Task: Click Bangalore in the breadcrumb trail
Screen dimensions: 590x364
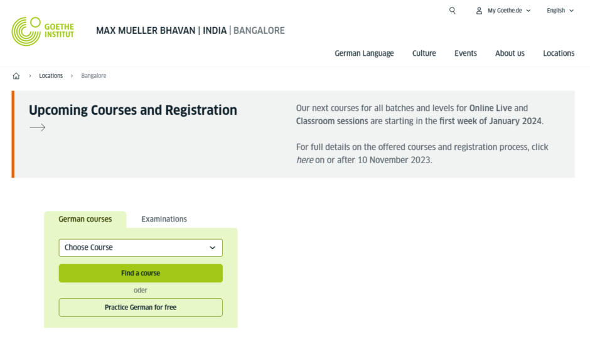Action: click(93, 75)
